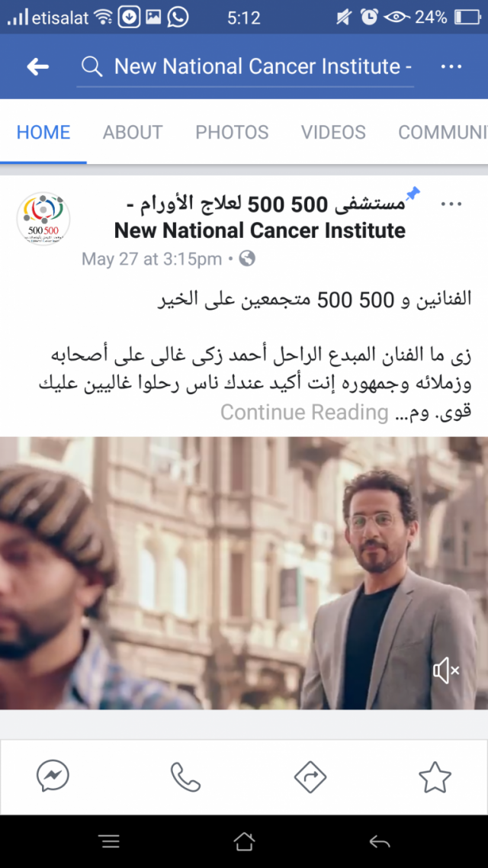Unmute the video with speaker icon
The image size is (488, 868).
click(446, 671)
